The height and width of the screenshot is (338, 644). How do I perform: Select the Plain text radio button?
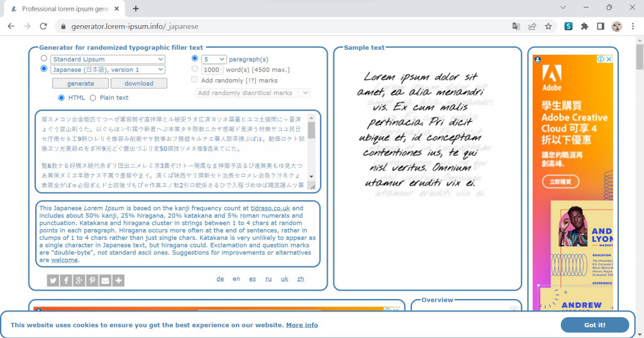93,98
